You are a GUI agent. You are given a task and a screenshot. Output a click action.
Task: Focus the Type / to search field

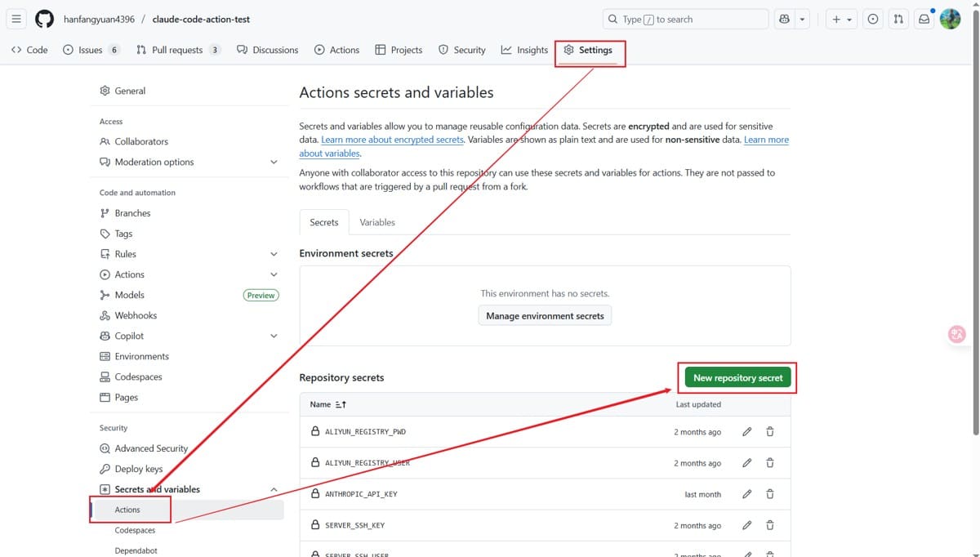[686, 19]
